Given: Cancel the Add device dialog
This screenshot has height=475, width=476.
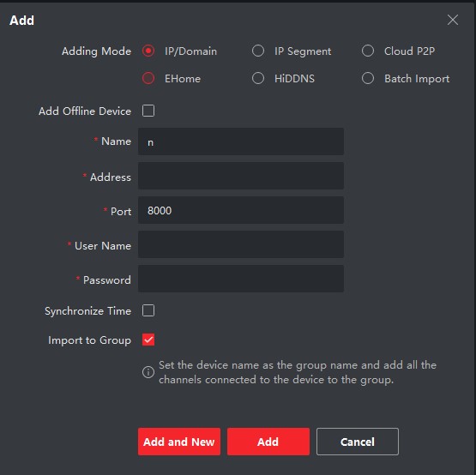Looking at the screenshot, I should [x=358, y=442].
